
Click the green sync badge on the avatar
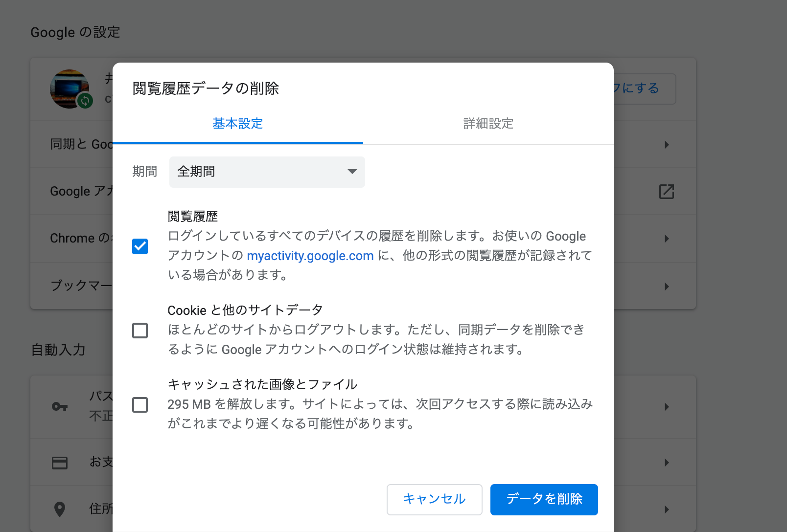tap(85, 101)
